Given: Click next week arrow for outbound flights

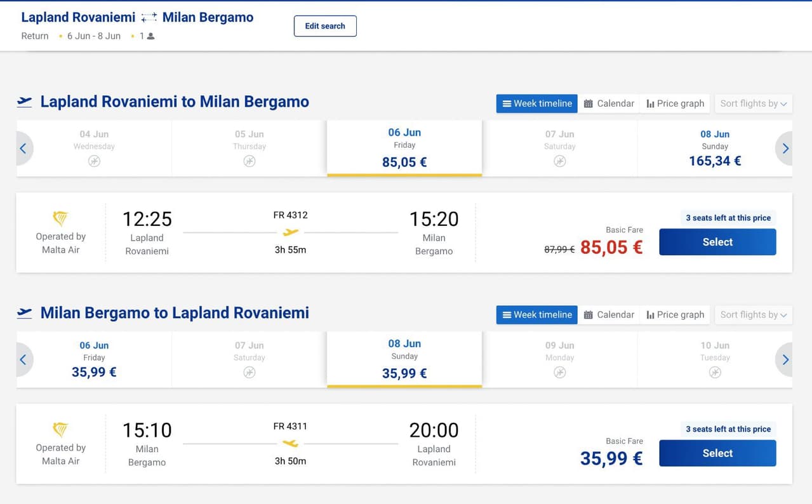Looking at the screenshot, I should [785, 149].
